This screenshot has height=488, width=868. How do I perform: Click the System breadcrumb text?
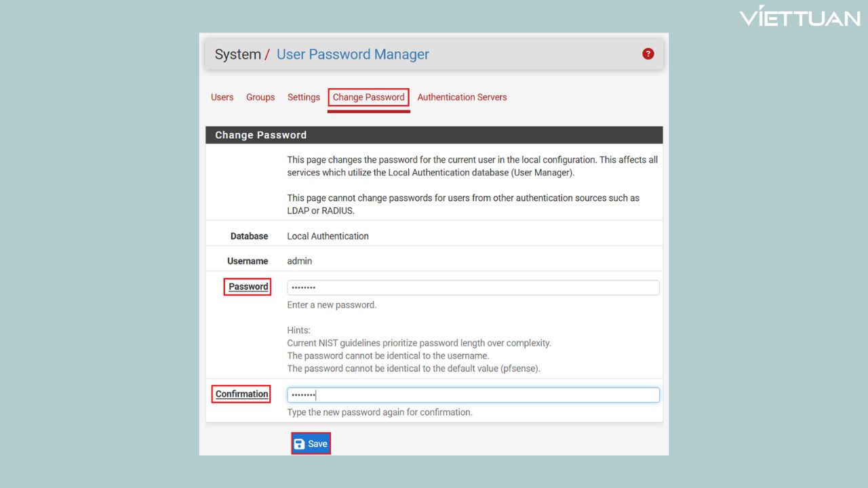click(x=237, y=54)
